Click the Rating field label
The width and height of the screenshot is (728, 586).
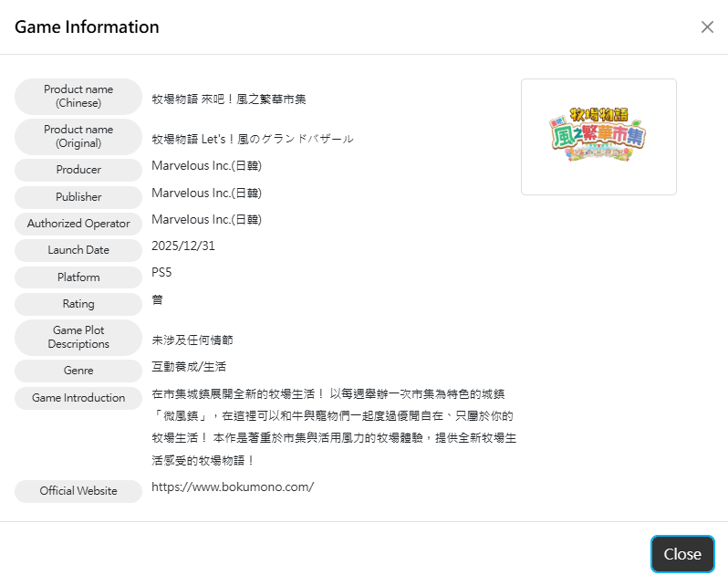pos(78,304)
